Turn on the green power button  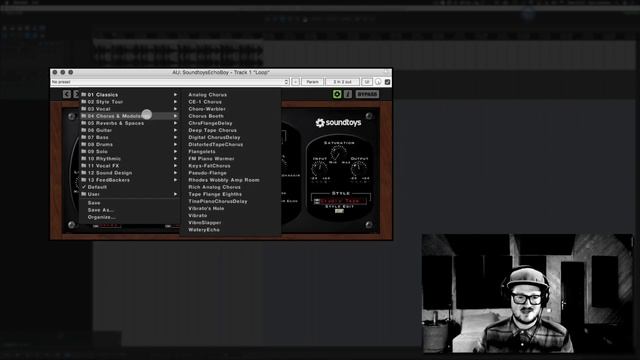[x=337, y=94]
